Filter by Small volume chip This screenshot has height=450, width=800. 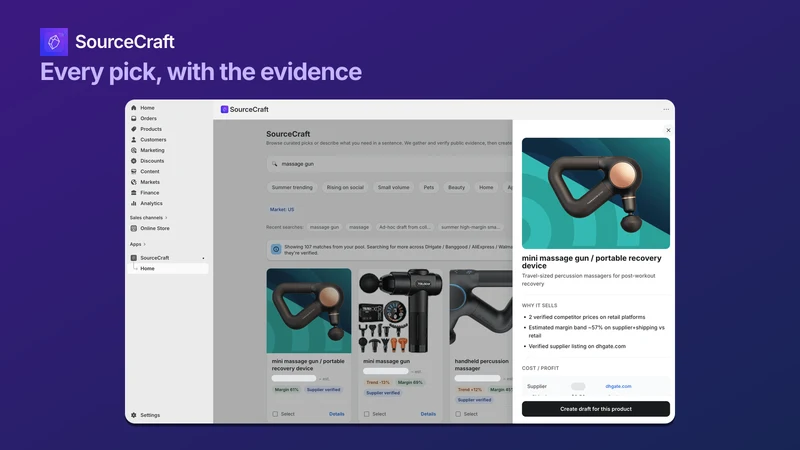pyautogui.click(x=393, y=187)
